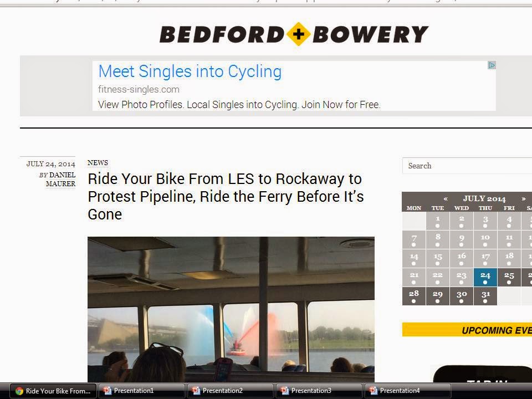Open the Meet Singles into Cycling ad
This screenshot has height=399, width=532.
pyautogui.click(x=190, y=71)
